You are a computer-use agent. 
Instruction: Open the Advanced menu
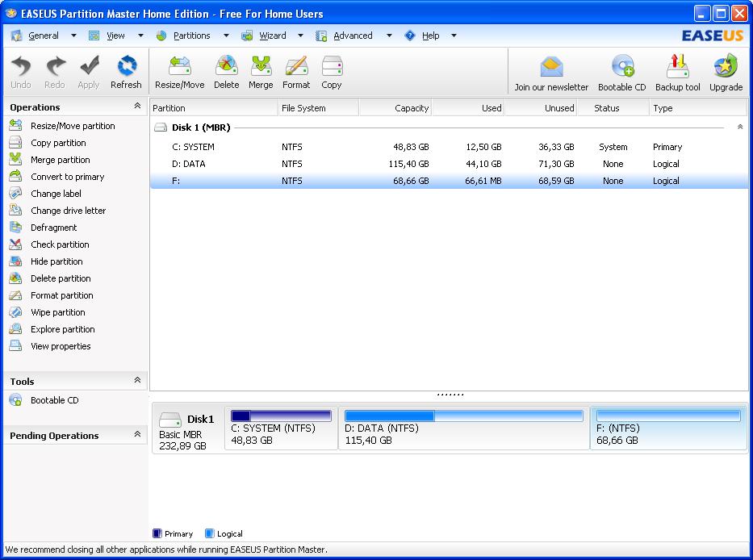click(x=353, y=36)
